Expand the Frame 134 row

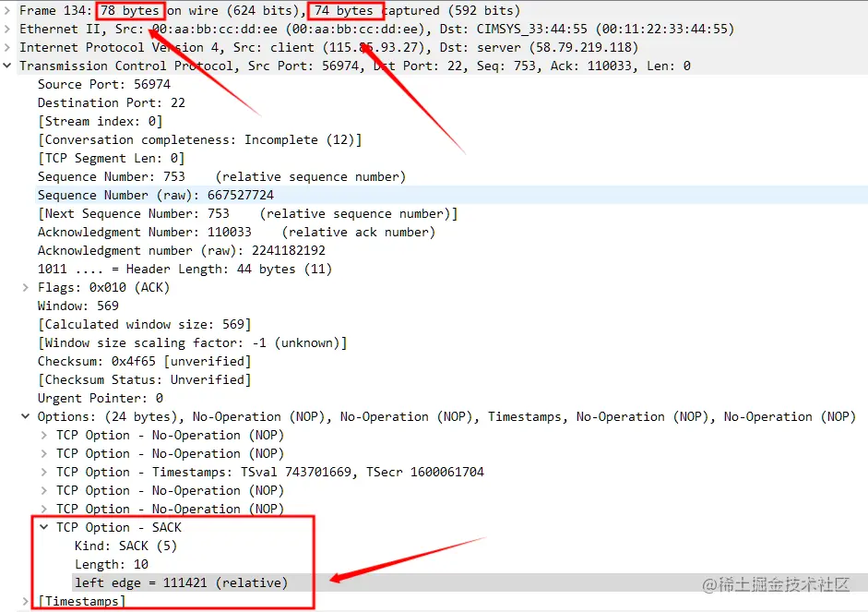coord(6,10)
